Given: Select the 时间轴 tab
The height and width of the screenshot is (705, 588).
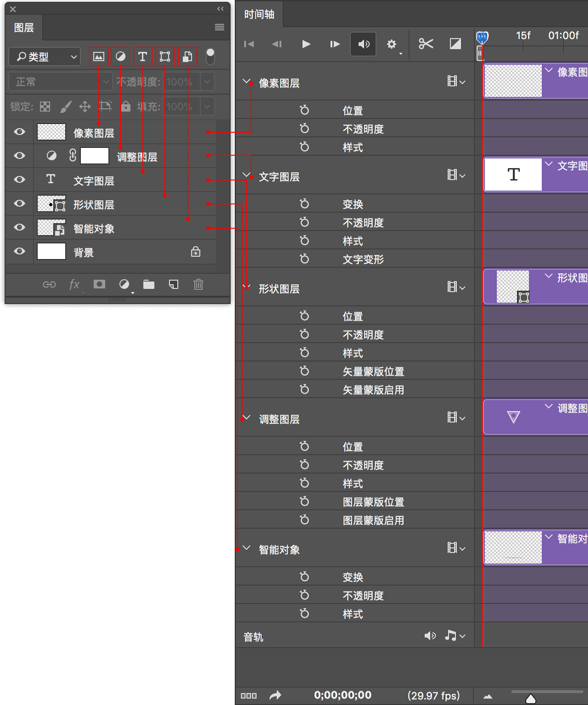Looking at the screenshot, I should (259, 15).
